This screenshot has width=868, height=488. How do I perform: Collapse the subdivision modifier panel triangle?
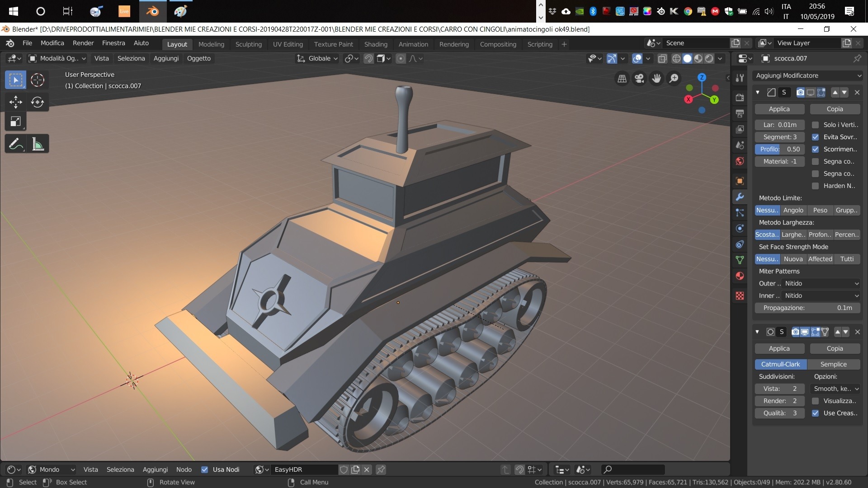point(758,332)
